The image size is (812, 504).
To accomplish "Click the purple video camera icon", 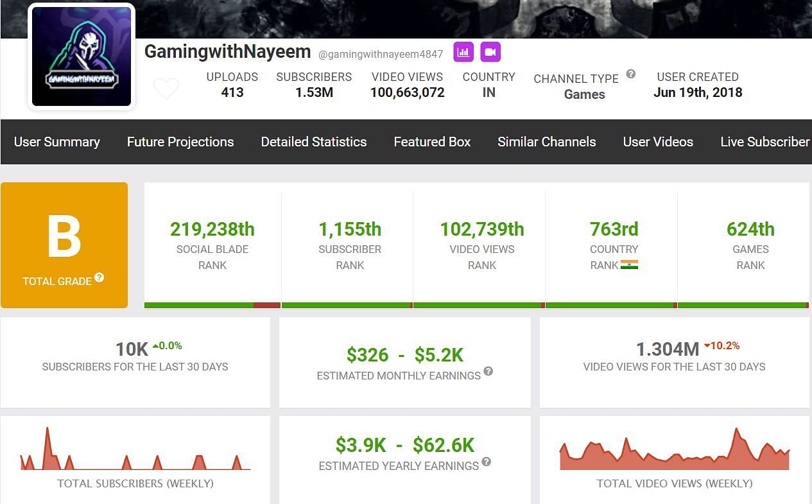I will pos(490,53).
